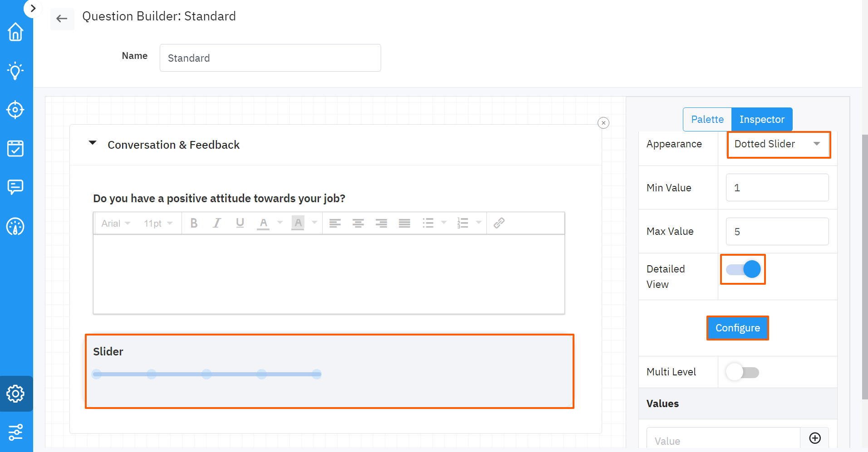Image resolution: width=868 pixels, height=452 pixels.
Task: Open Settings via the gear icon
Action: [16, 394]
